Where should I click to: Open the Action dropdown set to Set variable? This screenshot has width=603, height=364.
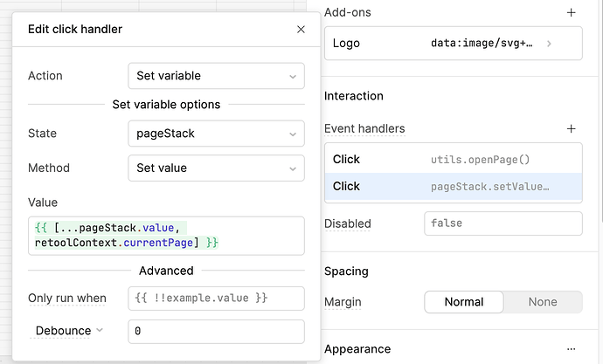tap(216, 76)
